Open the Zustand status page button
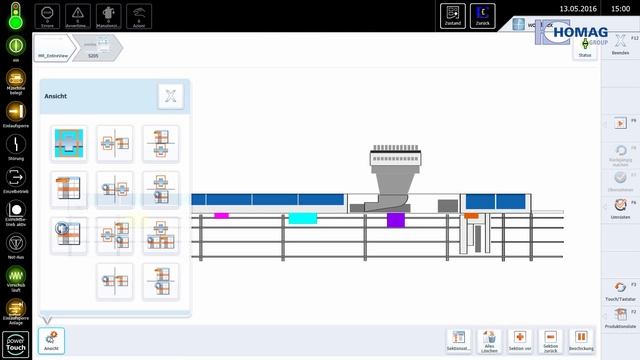The height and width of the screenshot is (360, 640). [453, 16]
